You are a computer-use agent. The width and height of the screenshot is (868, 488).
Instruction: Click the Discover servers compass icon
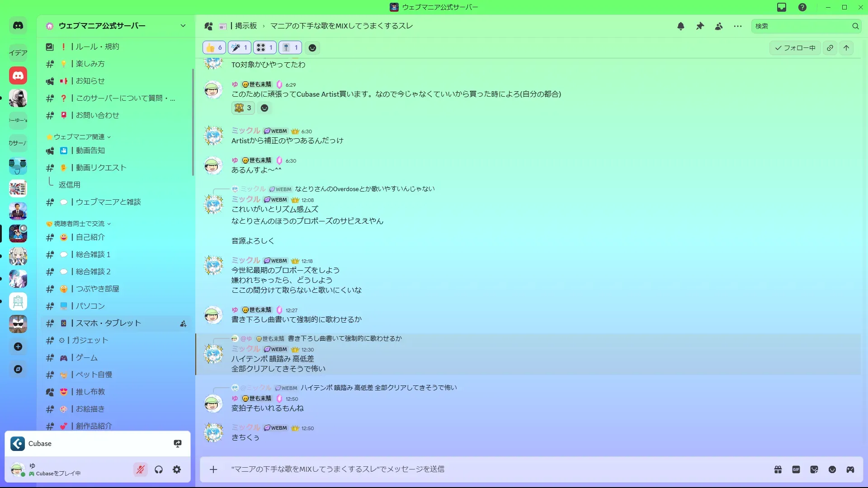click(18, 369)
